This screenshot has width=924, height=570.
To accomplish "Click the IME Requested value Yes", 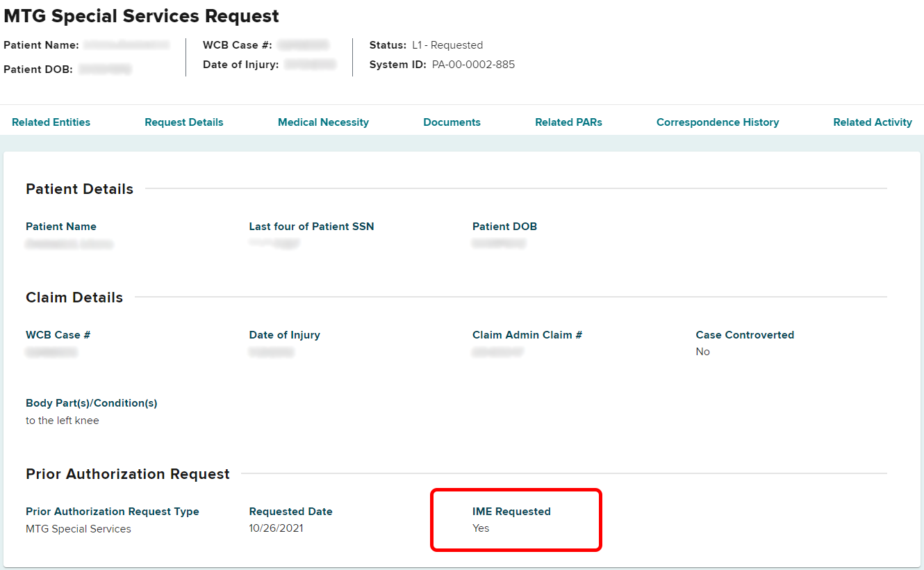I will click(481, 528).
